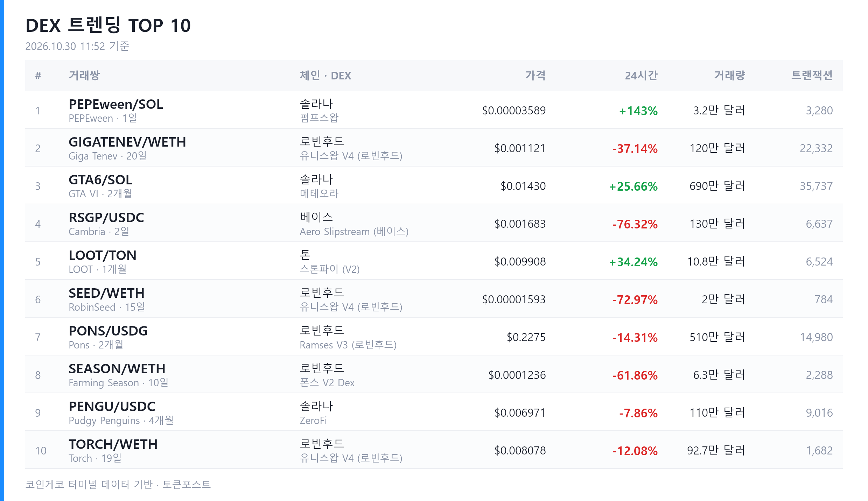The height and width of the screenshot is (501, 868).
Task: Select the RSGP/USDC pair name
Action: coord(106,218)
